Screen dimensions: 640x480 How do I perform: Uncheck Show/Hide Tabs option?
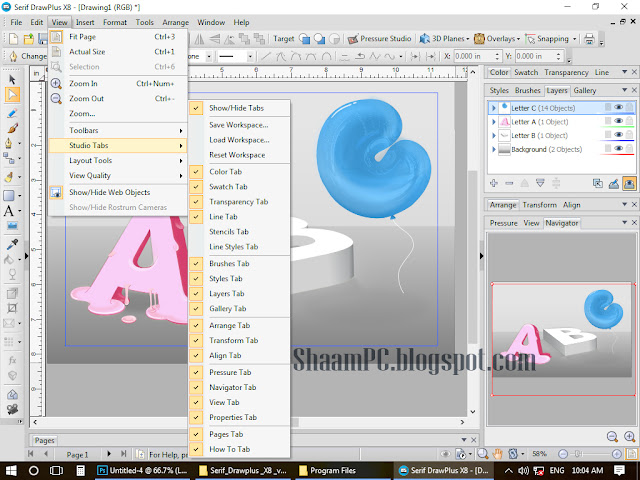click(x=239, y=108)
